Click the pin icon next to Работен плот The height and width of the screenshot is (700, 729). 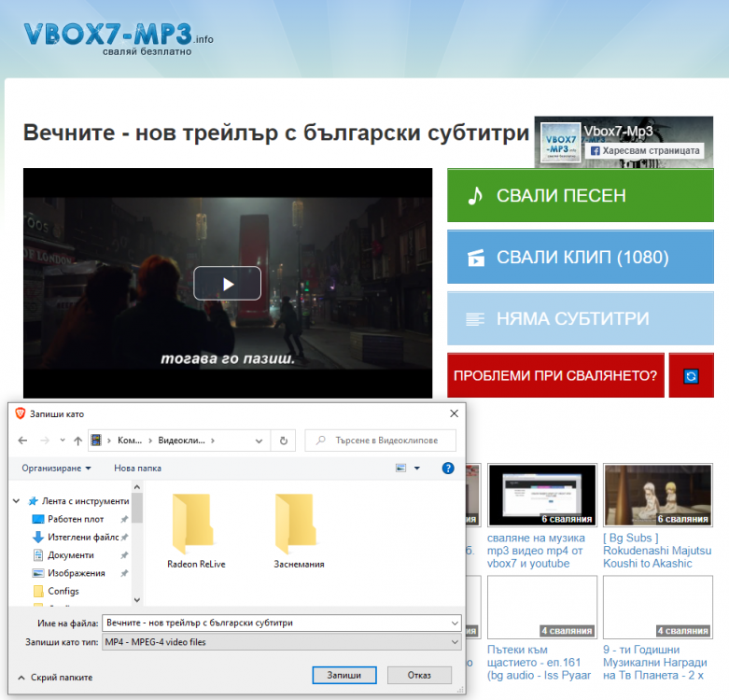point(124,519)
